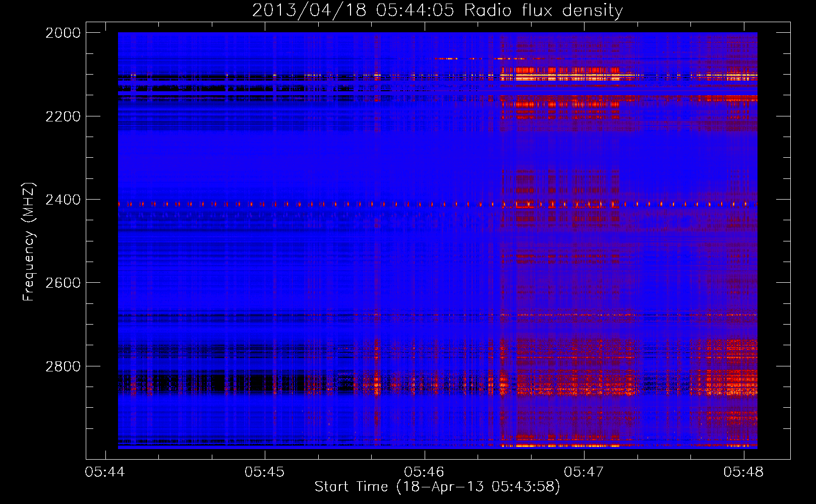The height and width of the screenshot is (504, 816).
Task: Select the 2000 frequency tick label
Action: (x=63, y=33)
